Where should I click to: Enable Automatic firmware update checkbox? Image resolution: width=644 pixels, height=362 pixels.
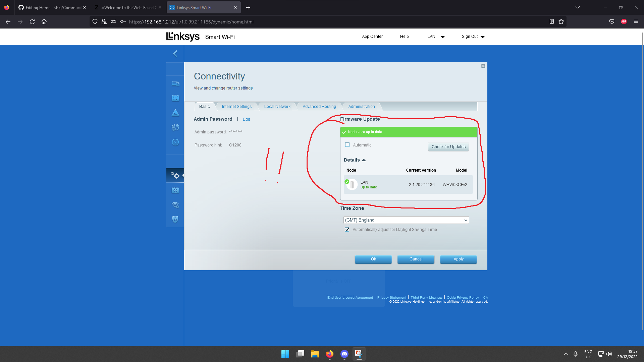click(x=347, y=145)
